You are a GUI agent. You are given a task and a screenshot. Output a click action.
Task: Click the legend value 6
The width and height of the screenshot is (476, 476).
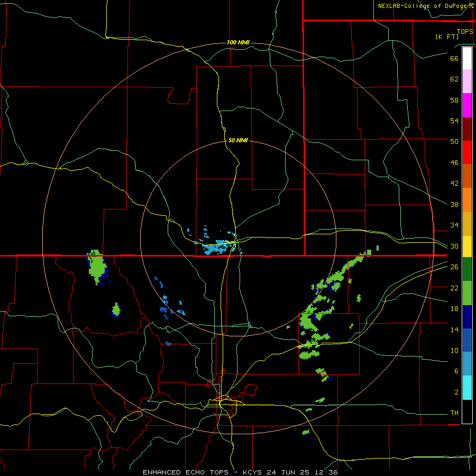point(456,371)
